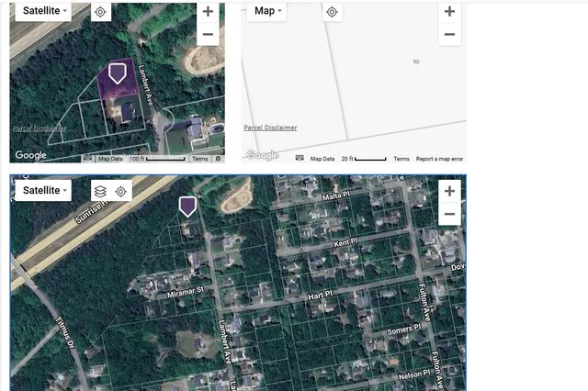Zoom in on the top-left satellite map
The image size is (588, 391).
point(208,12)
